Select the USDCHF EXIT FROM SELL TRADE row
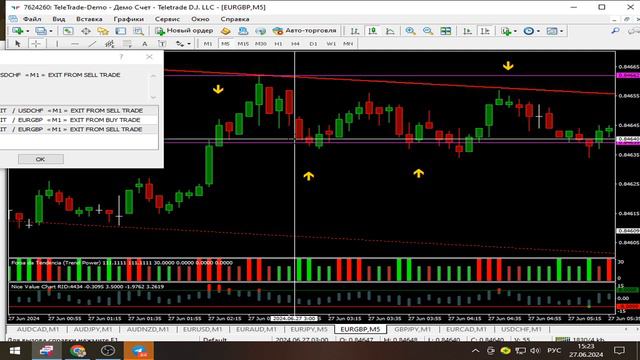 [x=79, y=110]
